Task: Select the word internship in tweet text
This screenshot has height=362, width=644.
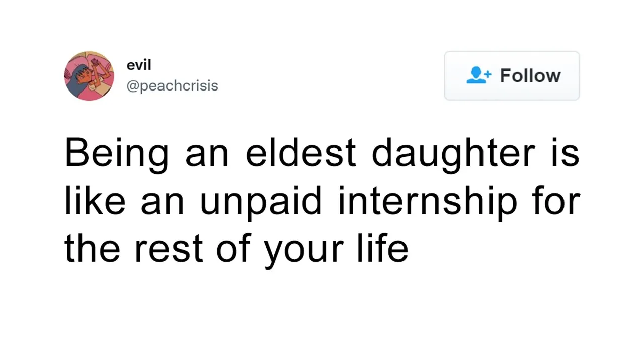Action: (428, 201)
